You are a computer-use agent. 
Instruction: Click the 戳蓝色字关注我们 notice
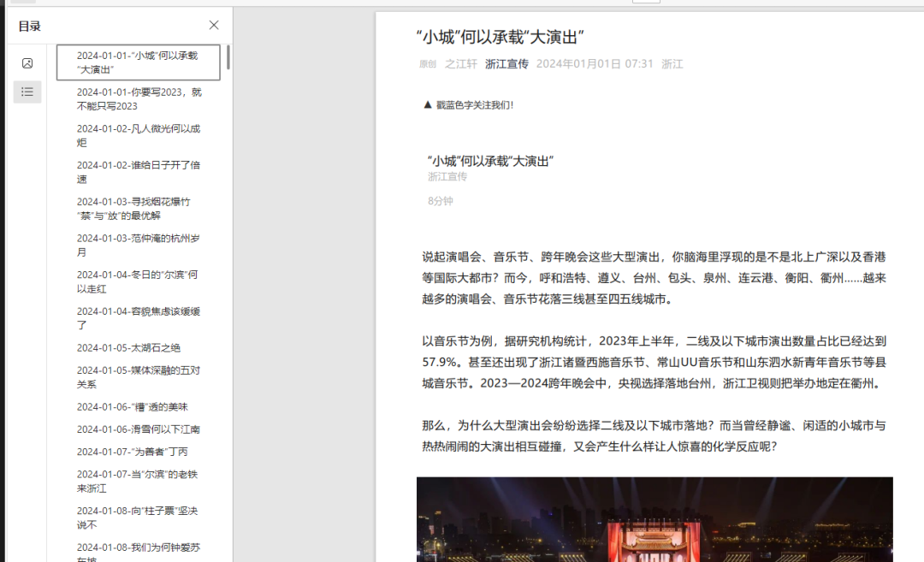pos(469,105)
